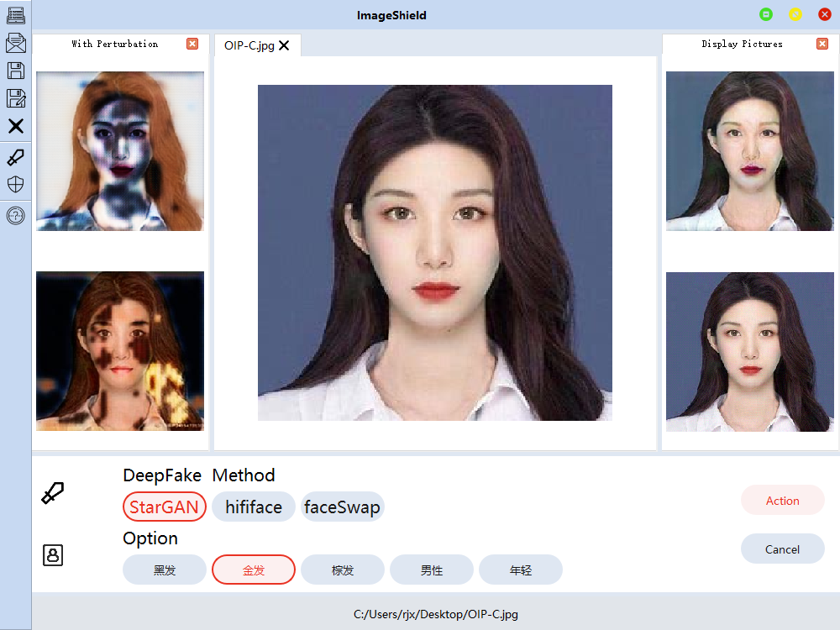This screenshot has width=840, height=630.
Task: Open the top Display Pictures thumbnail
Action: point(749,151)
